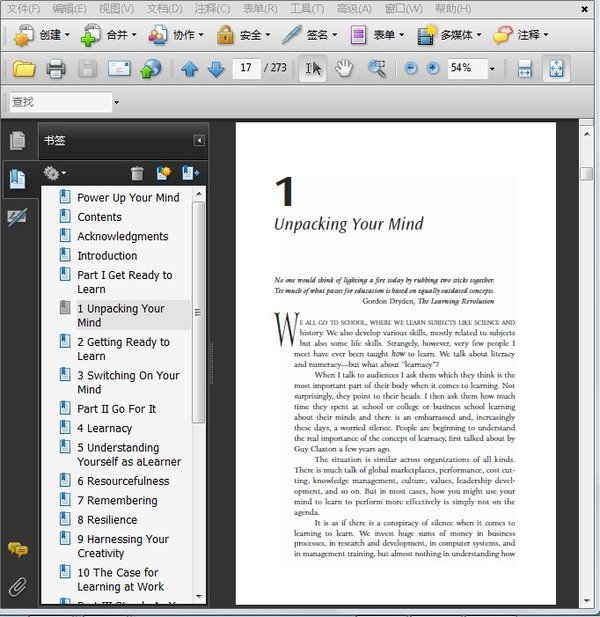Select the Marquee Zoom magnifier tool
This screenshot has height=617, width=600.
pos(377,68)
